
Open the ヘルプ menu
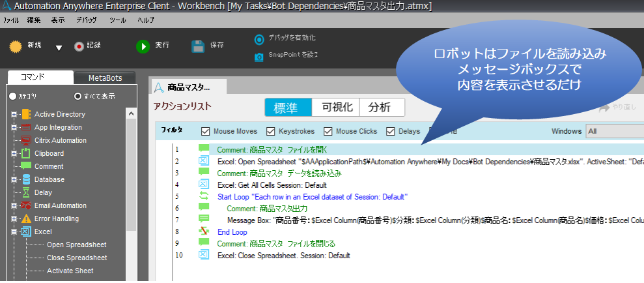146,20
